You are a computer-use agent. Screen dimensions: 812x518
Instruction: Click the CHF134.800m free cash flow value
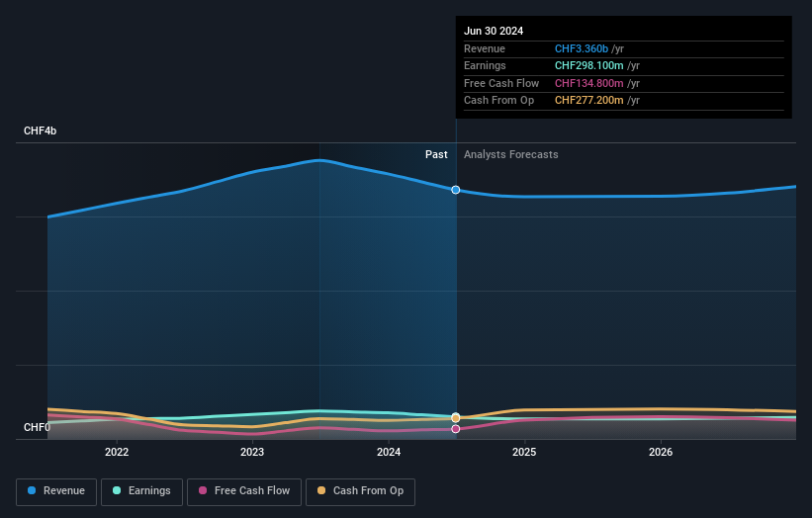589,83
